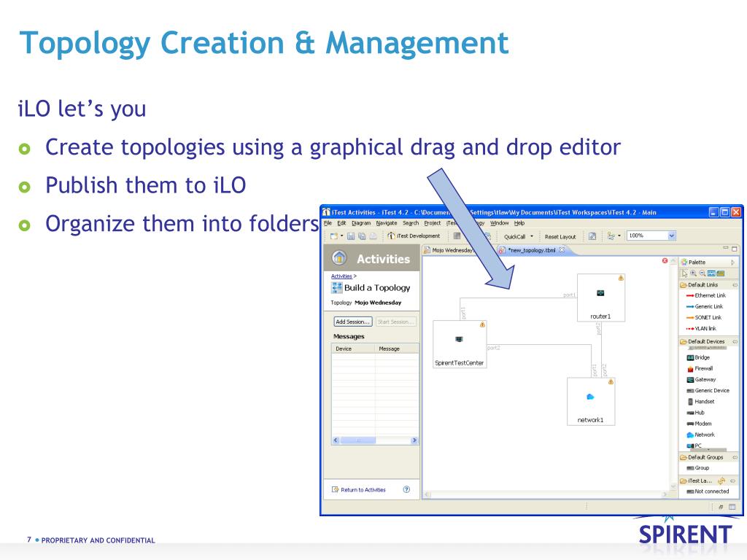The width and height of the screenshot is (747, 560).
Task: Click the help icon beside Return to Activities
Action: coord(406,489)
